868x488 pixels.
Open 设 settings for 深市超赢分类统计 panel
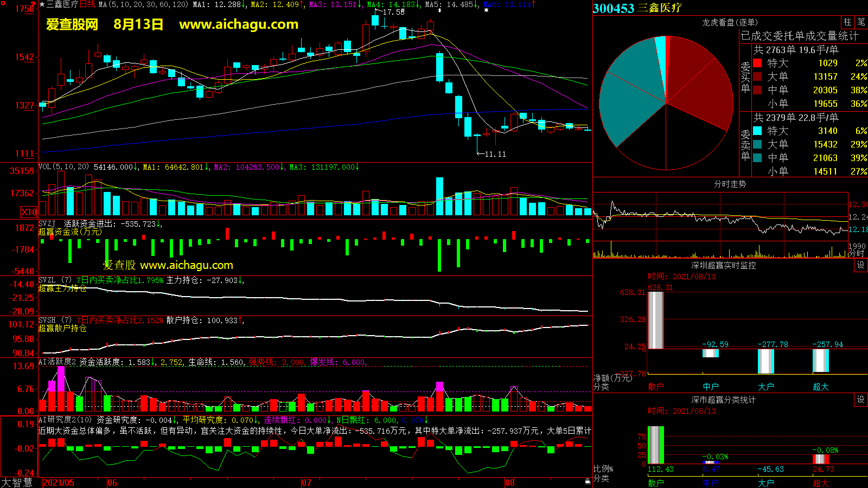(x=860, y=400)
